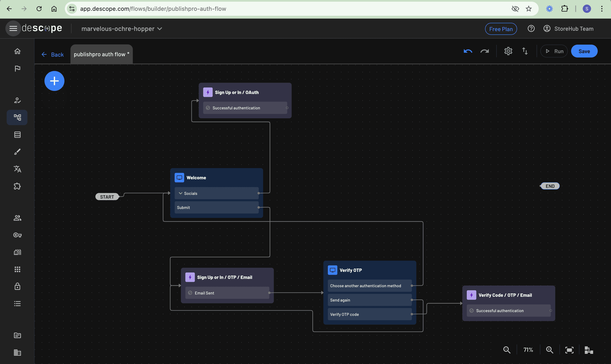Click the import/export arrows icon
The width and height of the screenshot is (611, 364).
pos(525,51)
